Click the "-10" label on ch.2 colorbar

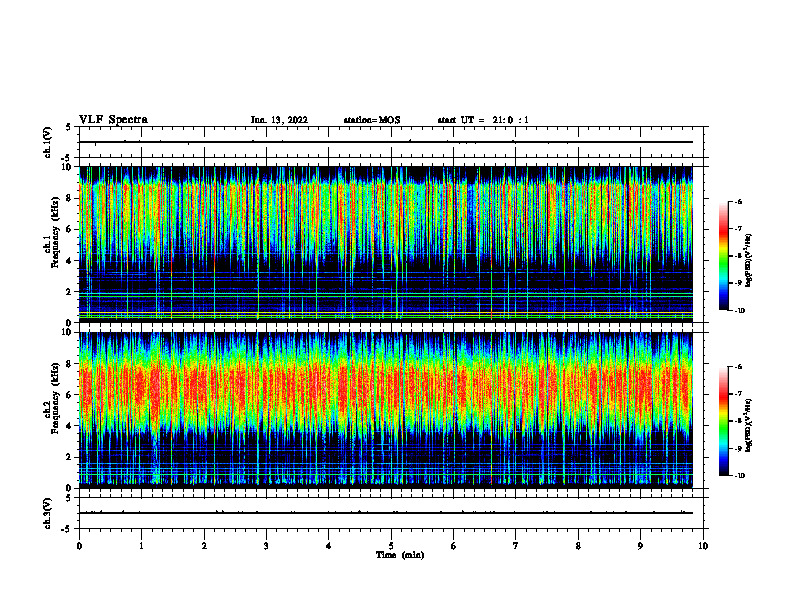click(x=740, y=476)
